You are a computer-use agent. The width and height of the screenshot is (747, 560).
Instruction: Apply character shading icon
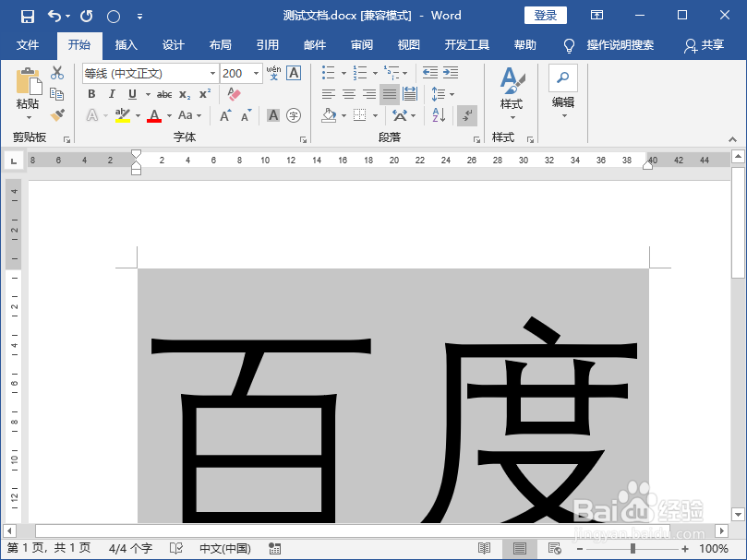(x=273, y=115)
